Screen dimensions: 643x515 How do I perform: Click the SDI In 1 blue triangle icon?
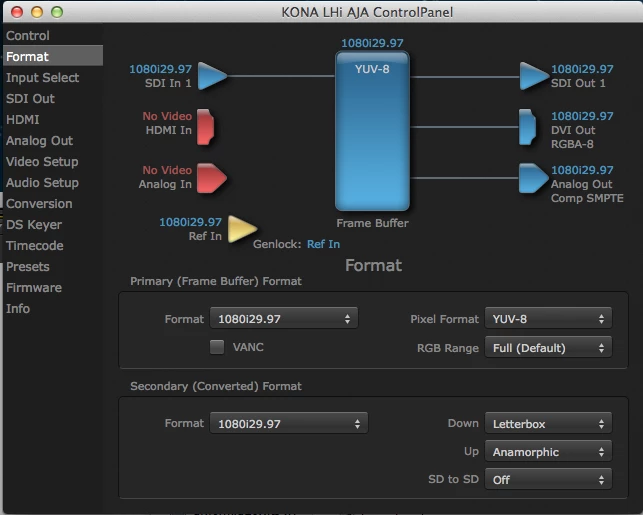(212, 76)
